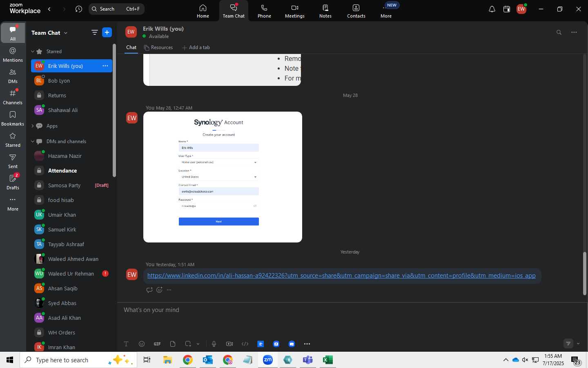Open the GIF picker

pyautogui.click(x=157, y=344)
